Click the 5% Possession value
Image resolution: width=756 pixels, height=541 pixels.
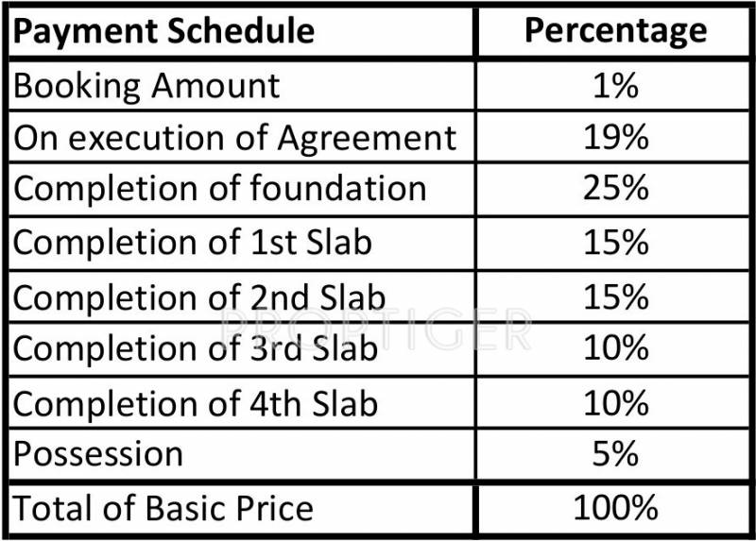[615, 454]
